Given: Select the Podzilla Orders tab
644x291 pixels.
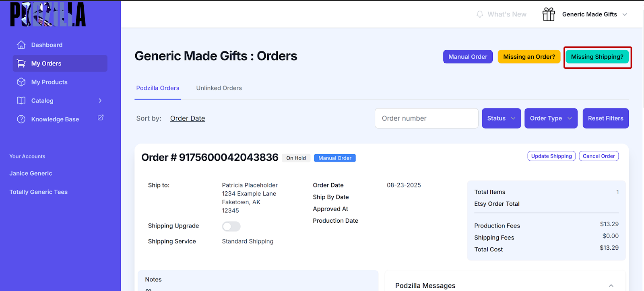Looking at the screenshot, I should (x=158, y=88).
